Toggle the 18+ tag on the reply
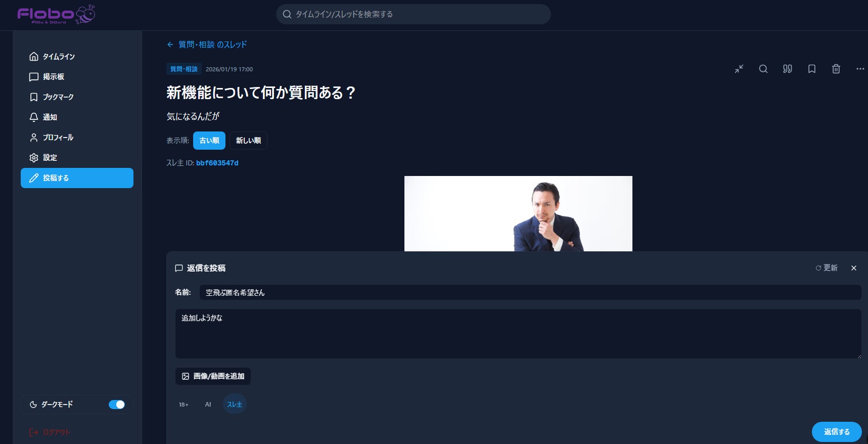This screenshot has width=868, height=444. (184, 405)
